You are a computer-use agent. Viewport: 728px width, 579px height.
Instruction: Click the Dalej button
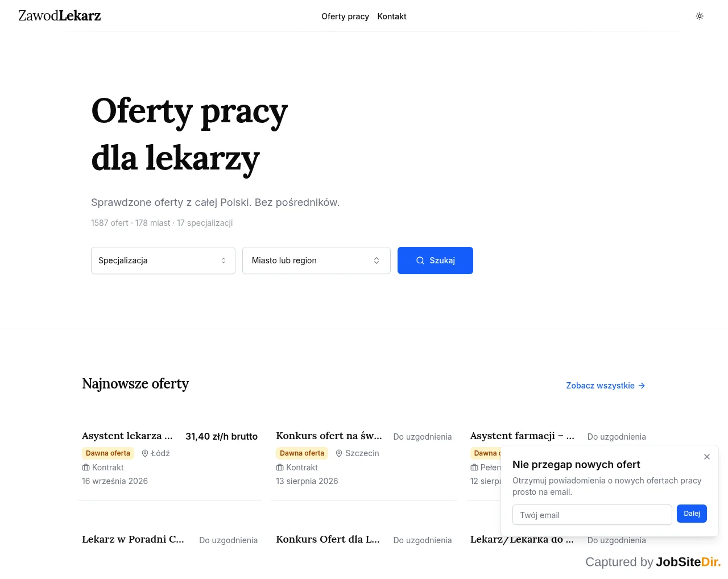click(x=692, y=514)
